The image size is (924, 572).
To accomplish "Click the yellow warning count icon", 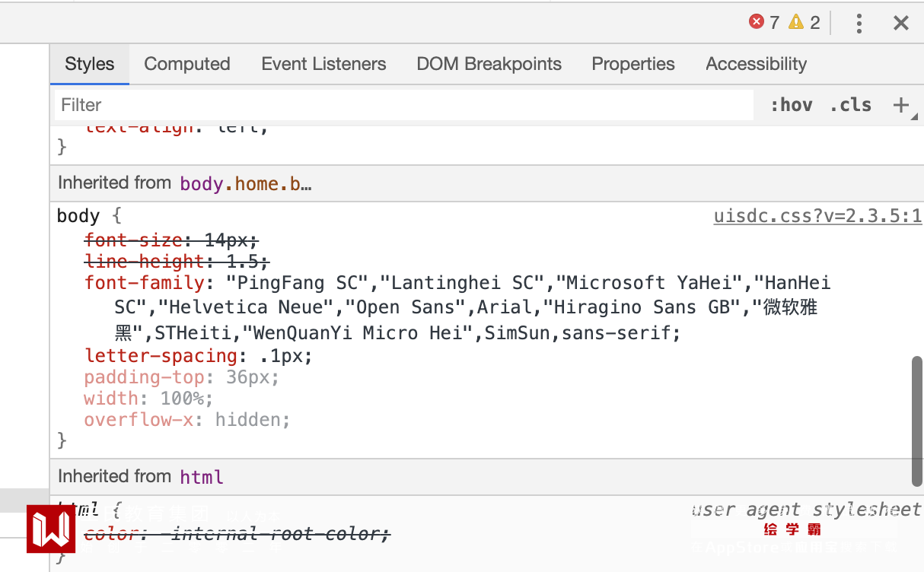I will tap(796, 22).
